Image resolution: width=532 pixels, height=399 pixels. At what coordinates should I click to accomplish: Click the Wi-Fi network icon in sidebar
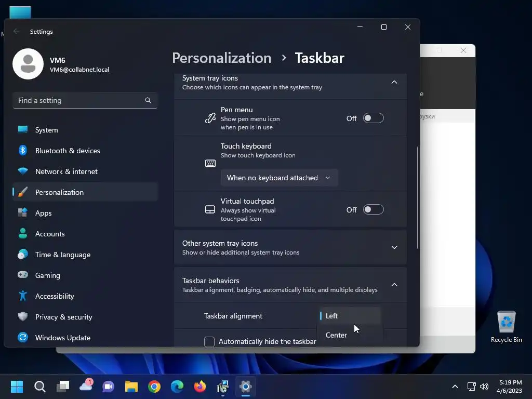click(x=23, y=171)
